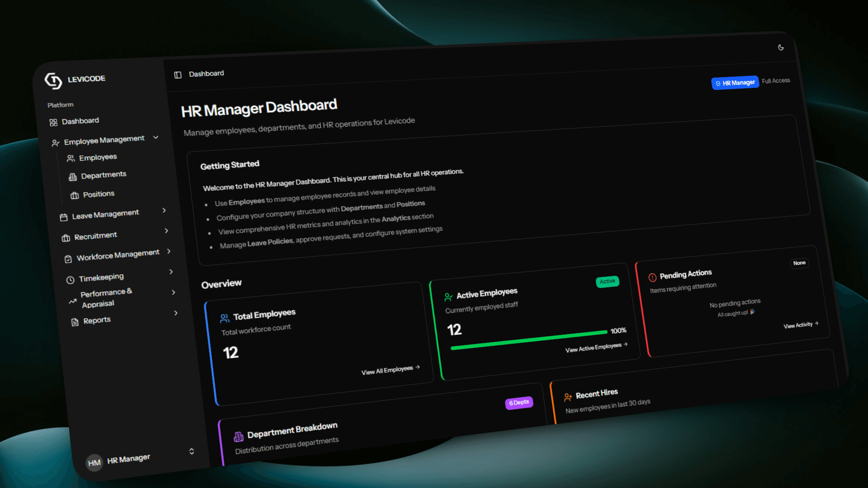Click the Recent Hires user-plus icon
The image size is (868, 488).
(568, 397)
